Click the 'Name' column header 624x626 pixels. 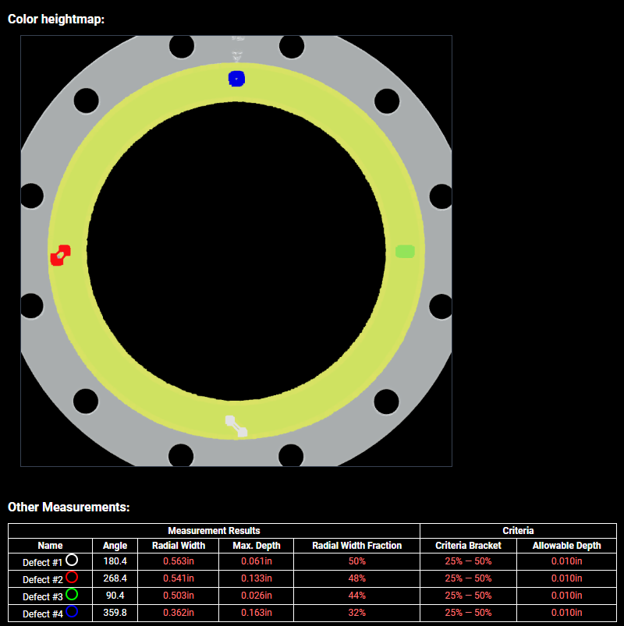click(50, 546)
